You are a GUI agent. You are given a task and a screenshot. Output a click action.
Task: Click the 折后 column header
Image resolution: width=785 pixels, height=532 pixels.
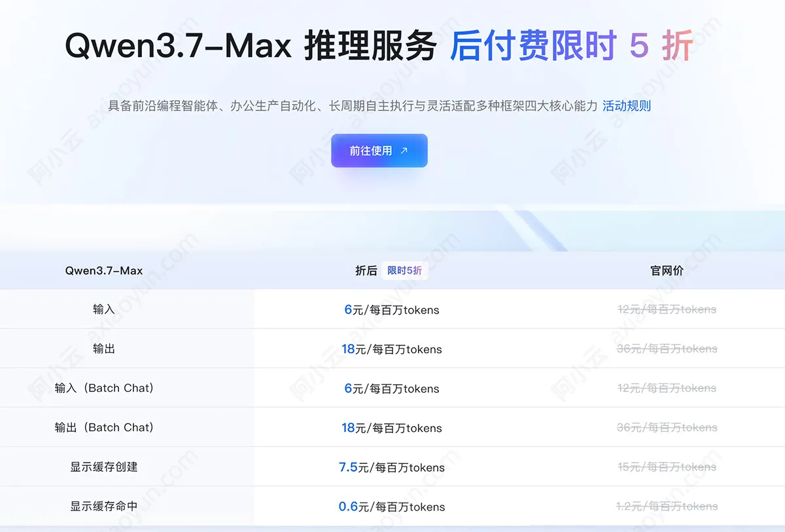[x=366, y=270]
